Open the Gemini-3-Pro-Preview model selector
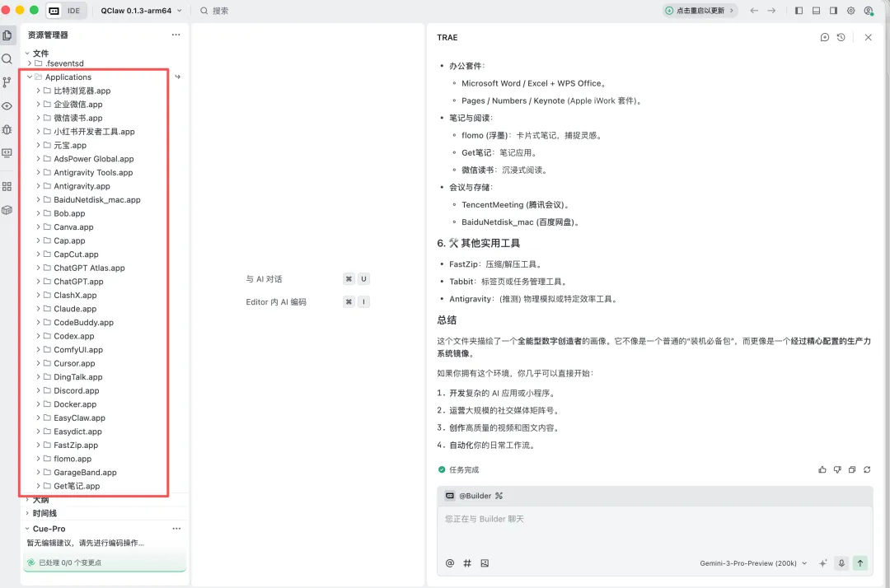 [x=753, y=563]
